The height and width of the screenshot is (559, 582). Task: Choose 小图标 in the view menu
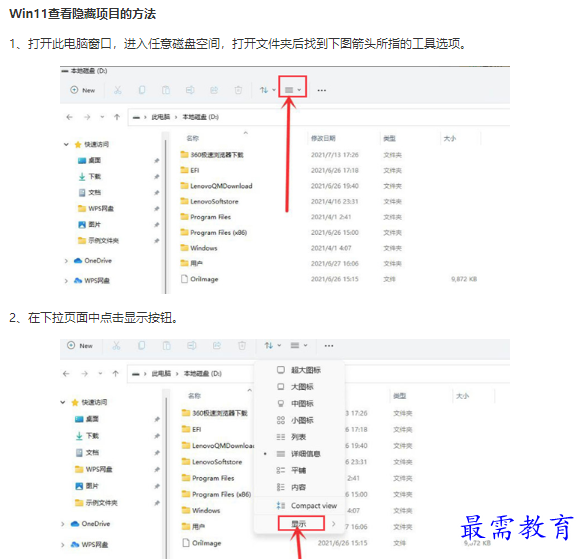tap(299, 420)
